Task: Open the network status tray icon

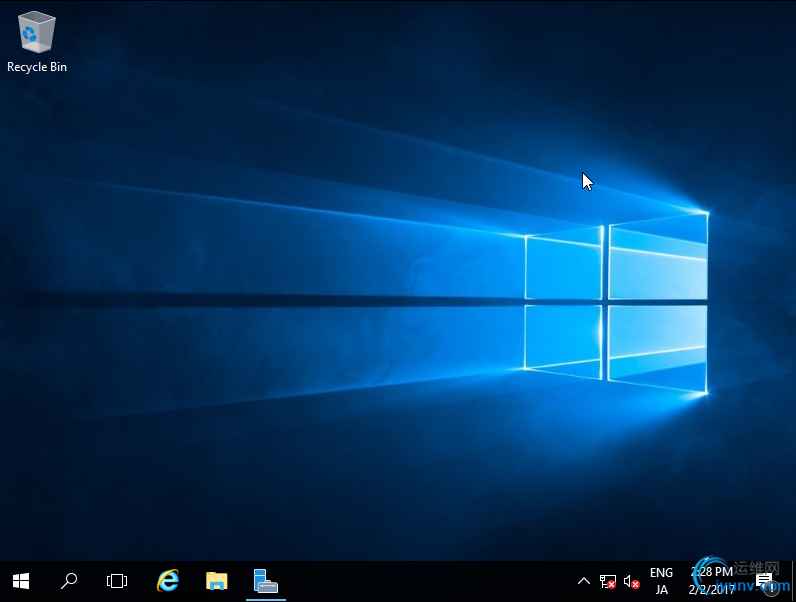Action: click(x=608, y=582)
